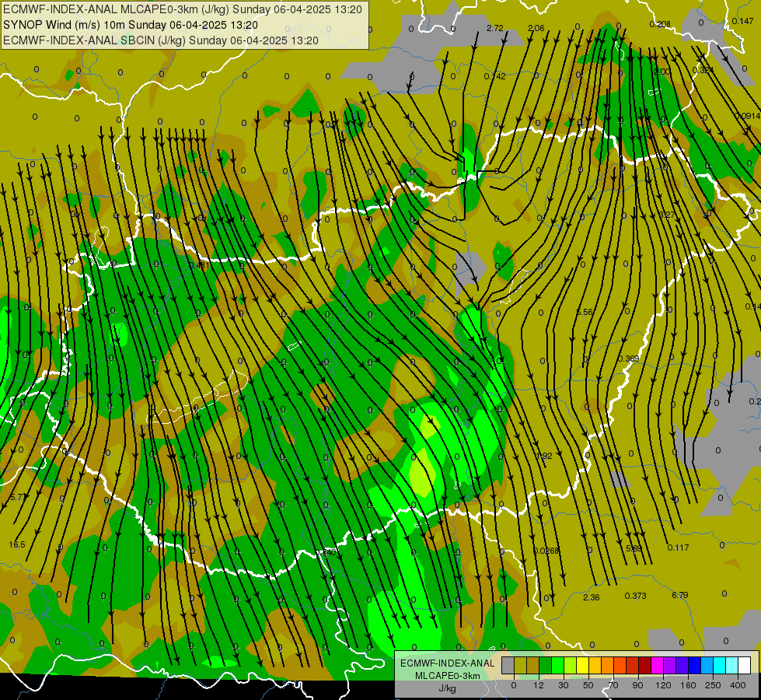Click the 16.5 value at left edge

[x=17, y=544]
